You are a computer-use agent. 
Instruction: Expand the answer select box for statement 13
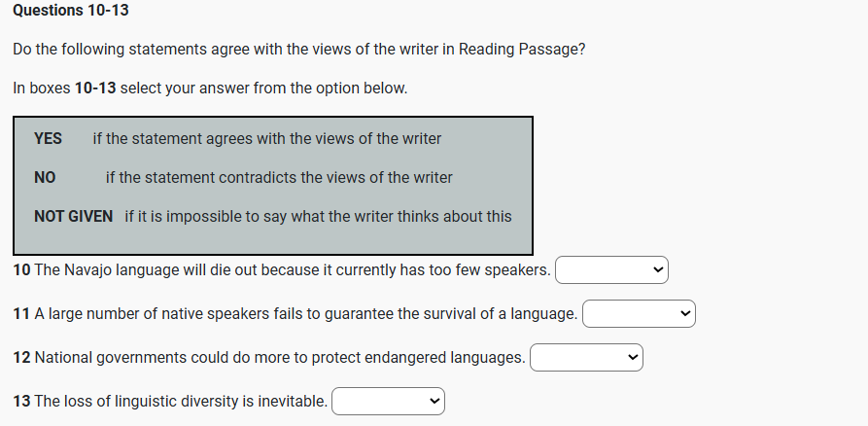pos(387,401)
